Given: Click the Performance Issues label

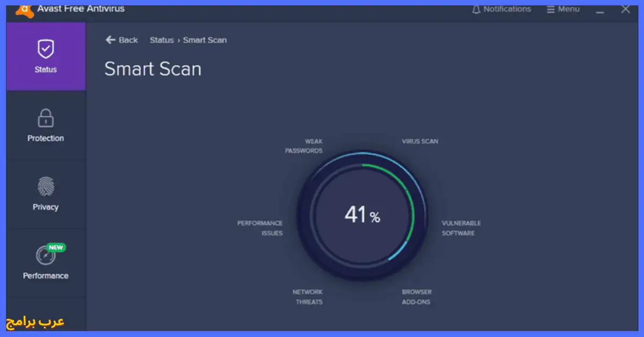Looking at the screenshot, I should 260,228.
